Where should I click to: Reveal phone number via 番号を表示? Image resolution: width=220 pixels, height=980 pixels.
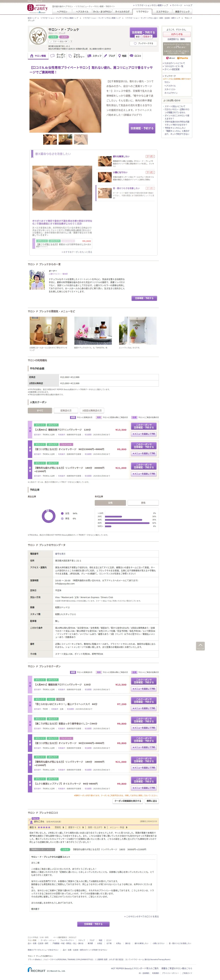(x=60, y=554)
